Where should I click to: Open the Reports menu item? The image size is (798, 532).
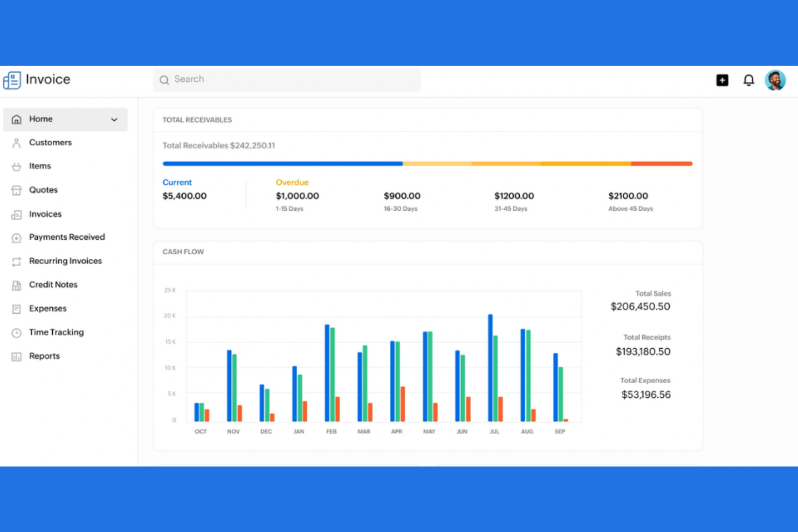[44, 356]
